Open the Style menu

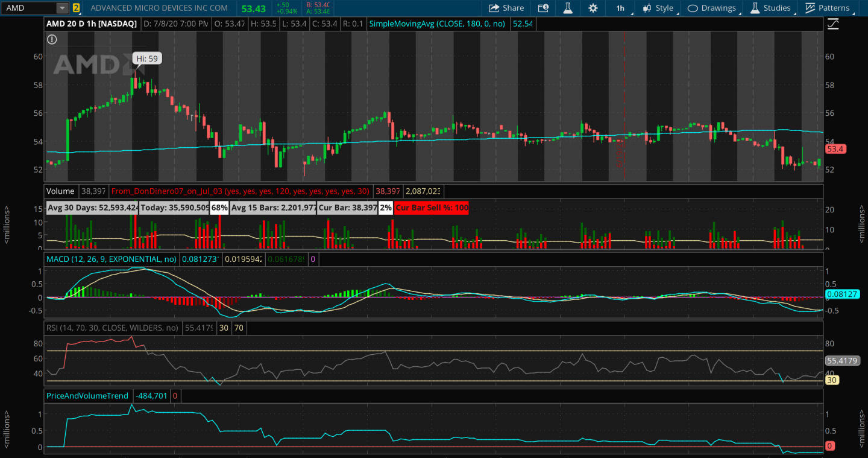coord(658,8)
